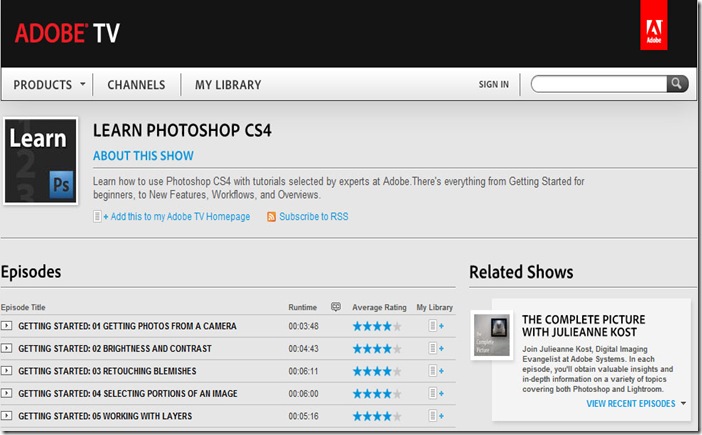Rate episode 03 Retouching Blemishes using its stars
702x435 pixels.
coord(377,371)
